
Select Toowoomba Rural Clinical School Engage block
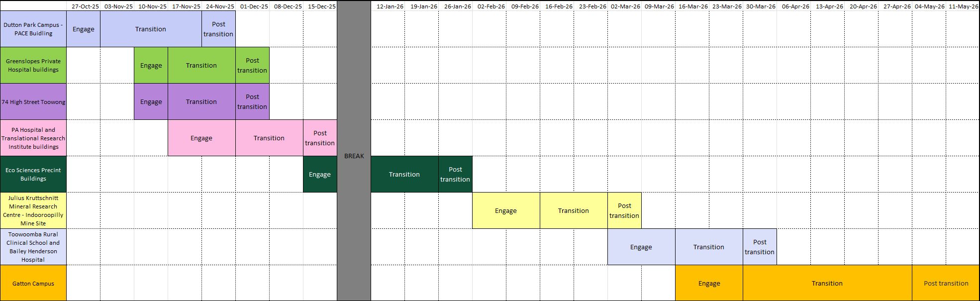pyautogui.click(x=641, y=247)
